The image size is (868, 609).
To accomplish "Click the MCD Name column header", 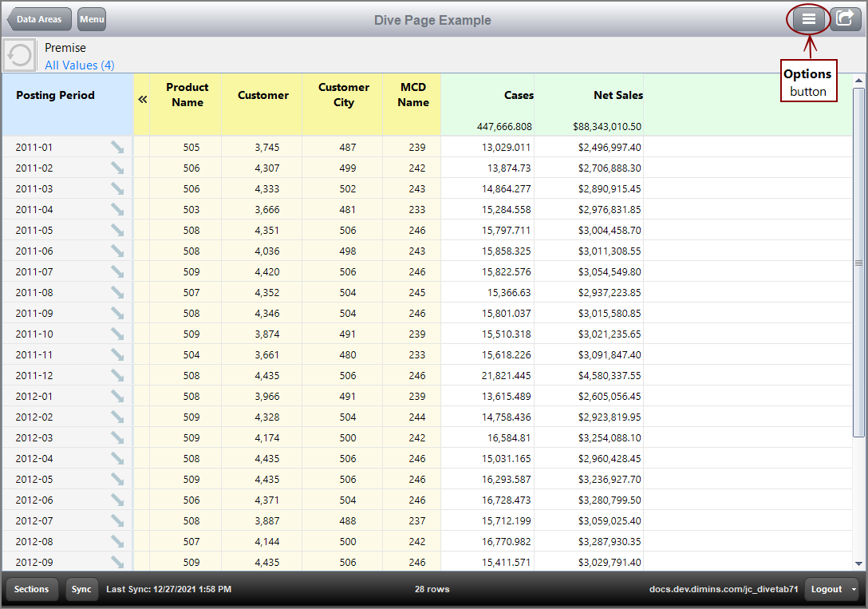I will coord(413,105).
